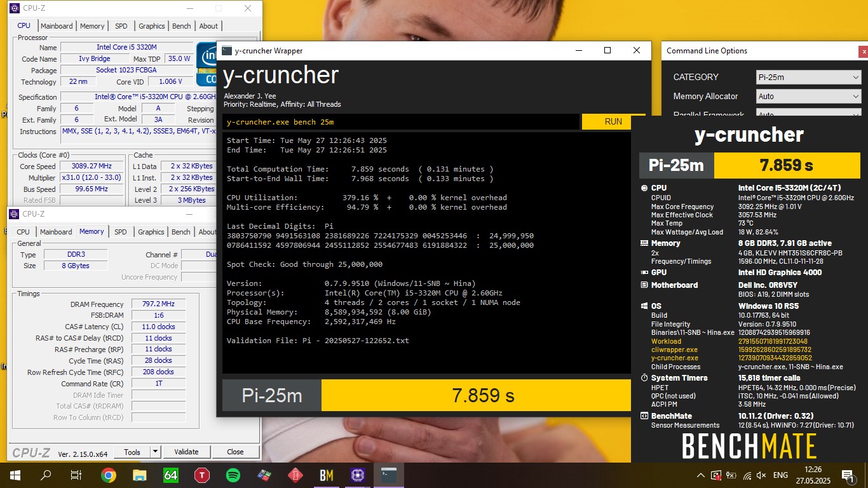Click the y-cruncher Wrapper title bar icon
This screenshot has width=868, height=488.
click(x=226, y=51)
